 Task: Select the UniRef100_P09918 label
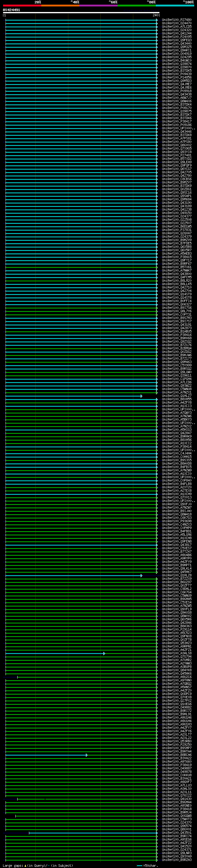pyautogui.click(x=176, y=91)
